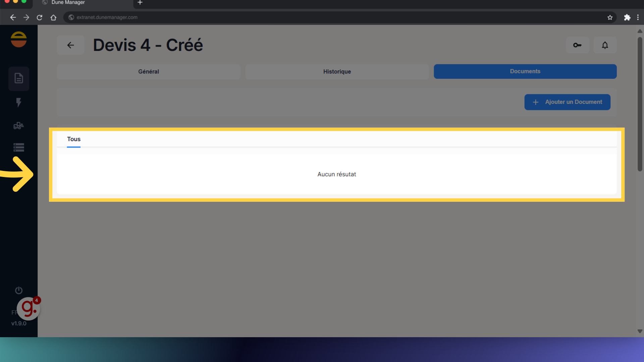Open the notifications bell
Image resolution: width=644 pixels, height=362 pixels.
605,45
